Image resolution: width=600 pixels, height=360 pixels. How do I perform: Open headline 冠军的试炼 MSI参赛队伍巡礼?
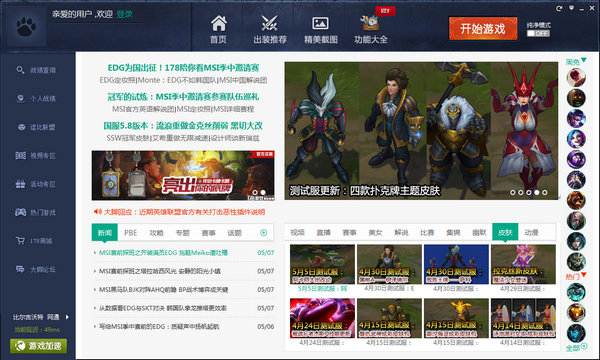click(x=183, y=96)
